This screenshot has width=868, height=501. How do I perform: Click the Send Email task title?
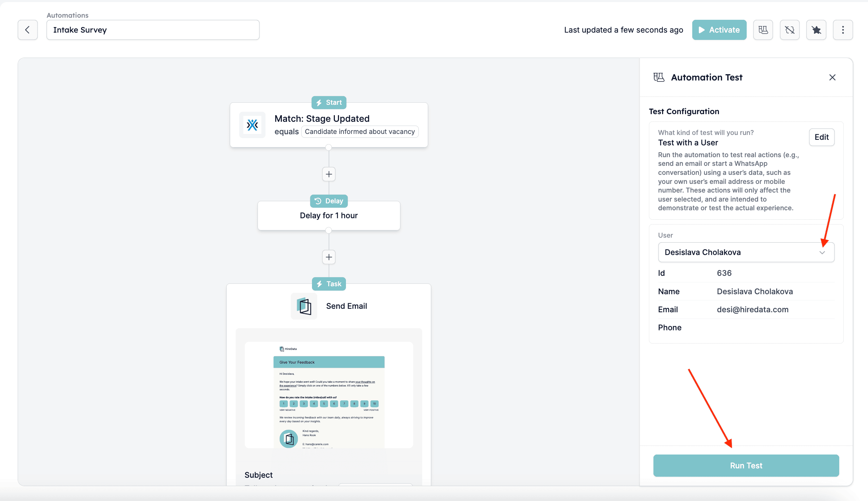point(346,306)
